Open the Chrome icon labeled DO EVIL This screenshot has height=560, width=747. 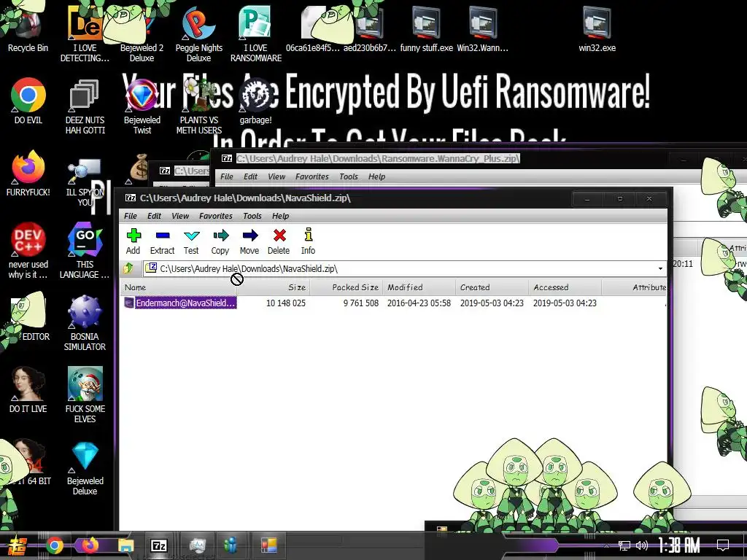point(28,101)
